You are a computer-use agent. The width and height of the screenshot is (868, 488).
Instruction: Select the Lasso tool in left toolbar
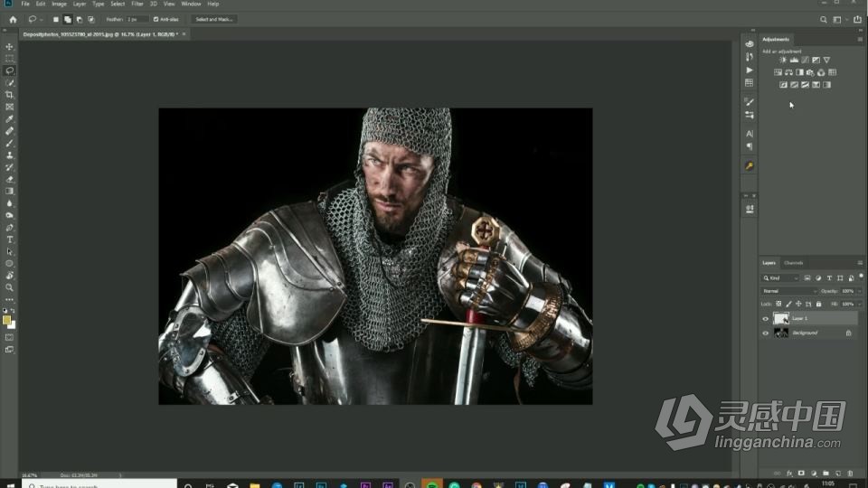click(9, 70)
